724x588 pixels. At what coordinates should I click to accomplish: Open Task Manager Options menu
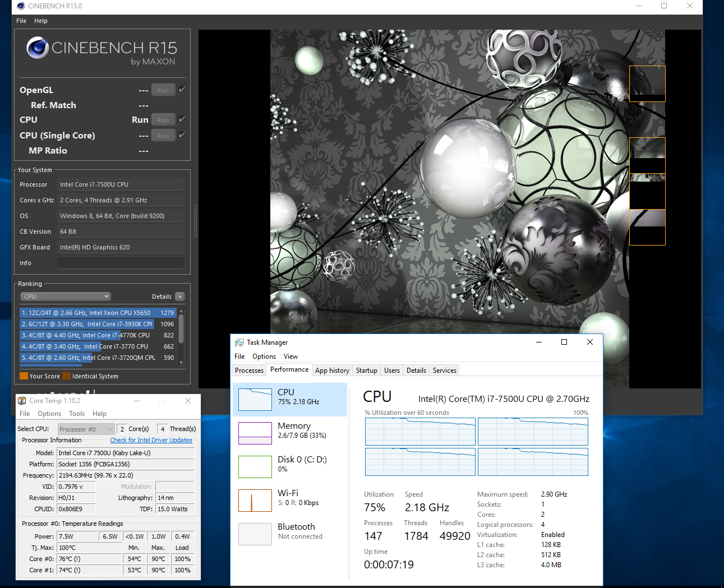(264, 356)
